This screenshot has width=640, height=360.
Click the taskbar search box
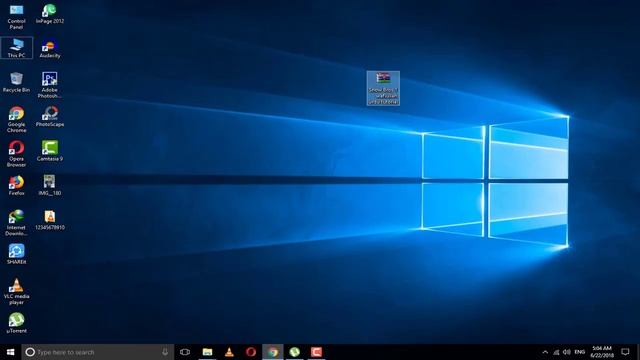[98, 352]
